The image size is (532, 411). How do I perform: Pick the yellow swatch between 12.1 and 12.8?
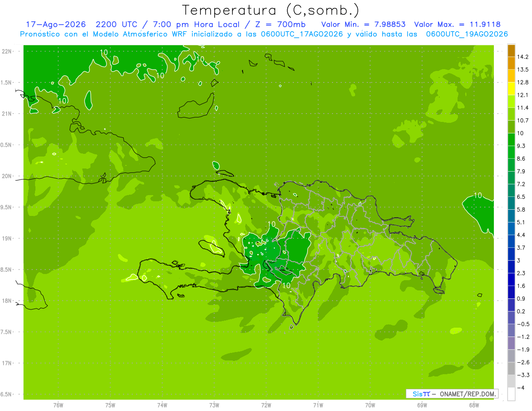coord(511,89)
